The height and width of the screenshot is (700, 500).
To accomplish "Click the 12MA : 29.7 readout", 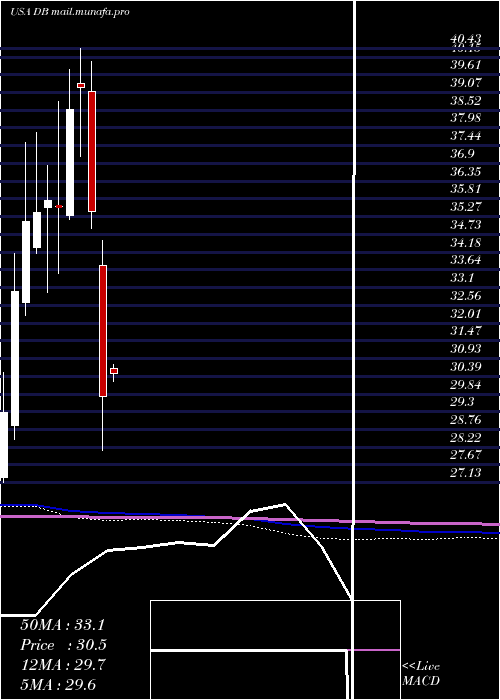I will point(63,665).
